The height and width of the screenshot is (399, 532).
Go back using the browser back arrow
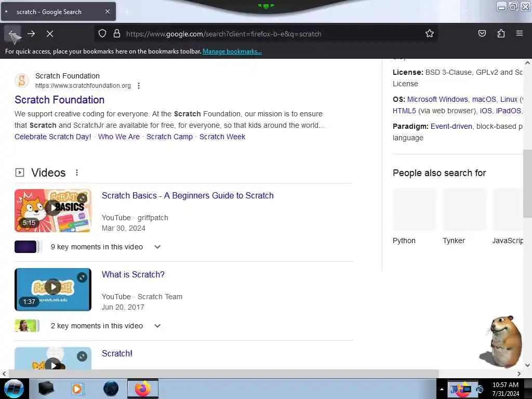12,34
